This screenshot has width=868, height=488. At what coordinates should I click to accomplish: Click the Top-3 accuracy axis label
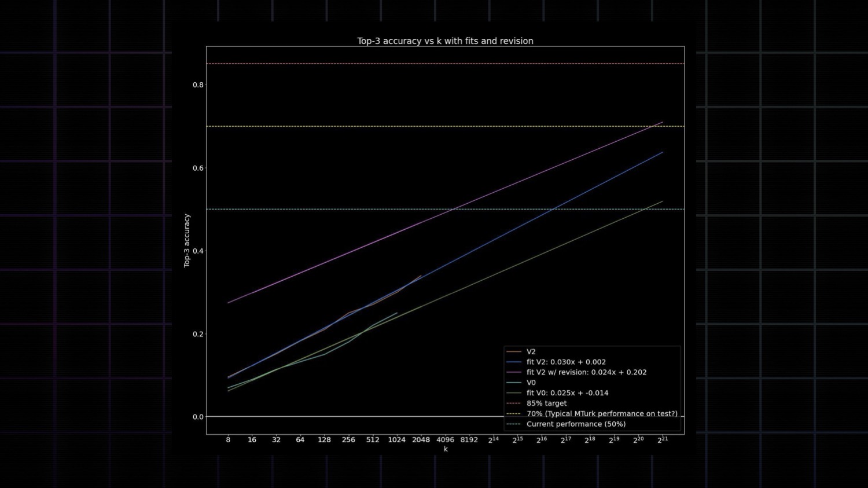click(x=187, y=239)
